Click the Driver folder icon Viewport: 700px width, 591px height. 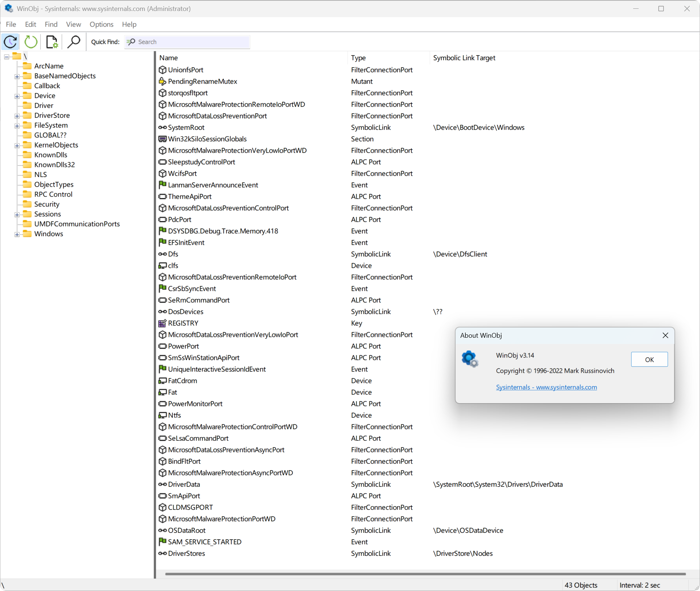click(27, 105)
